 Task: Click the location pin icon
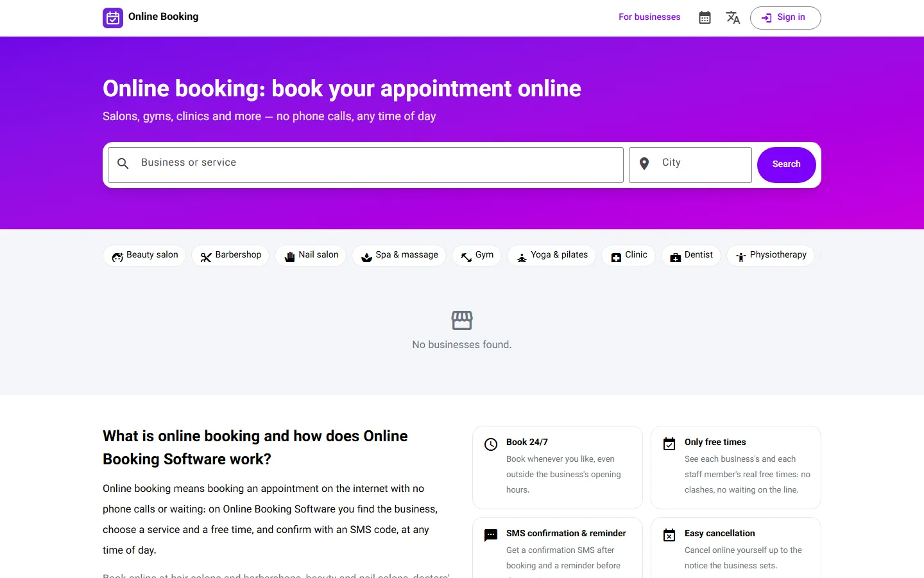tap(644, 164)
